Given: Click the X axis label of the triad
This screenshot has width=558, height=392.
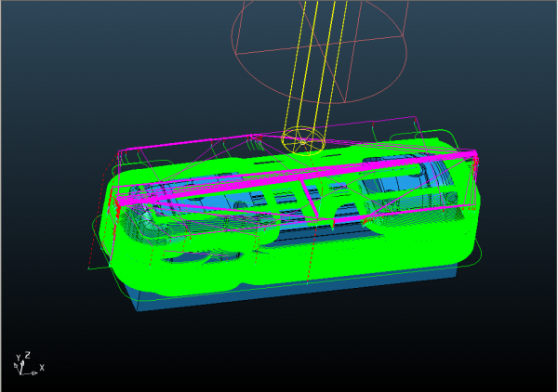Looking at the screenshot, I should [42, 368].
